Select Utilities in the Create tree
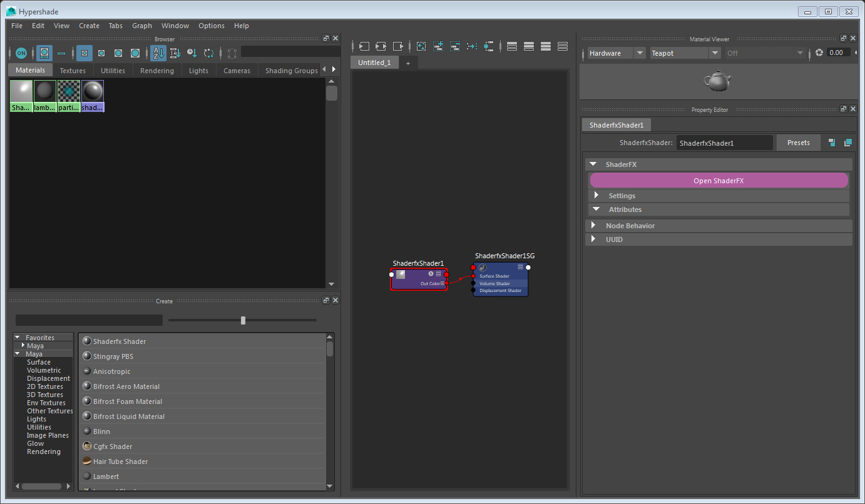The image size is (865, 504). coord(39,427)
